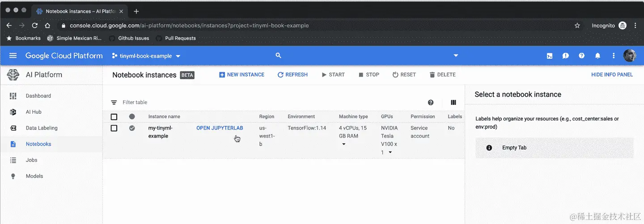644x224 pixels.
Task: Click the instance running status checkmark icon
Action: (132, 128)
